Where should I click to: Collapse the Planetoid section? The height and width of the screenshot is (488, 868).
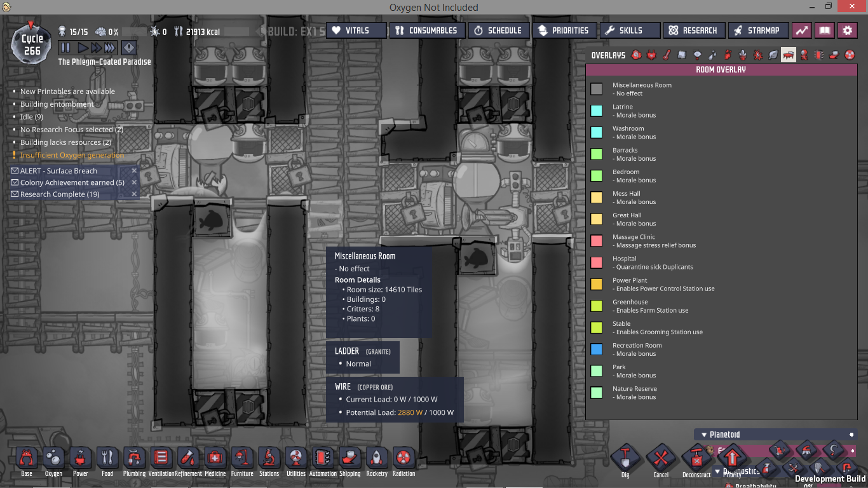click(x=704, y=435)
